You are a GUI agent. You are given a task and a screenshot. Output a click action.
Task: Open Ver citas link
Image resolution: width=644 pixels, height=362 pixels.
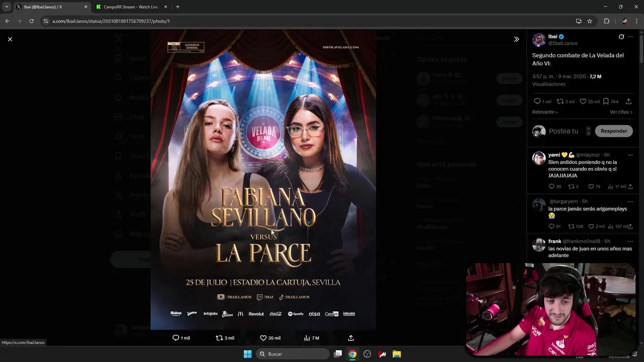pos(621,112)
